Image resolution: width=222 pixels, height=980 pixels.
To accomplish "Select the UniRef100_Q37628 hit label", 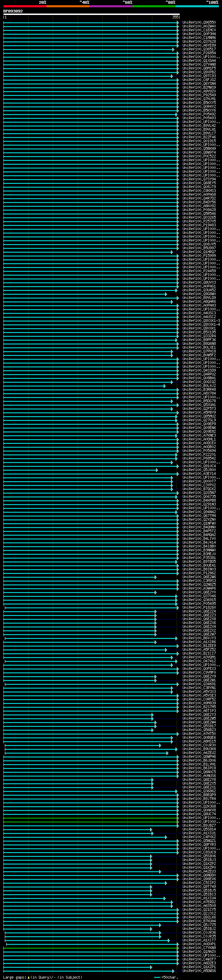I will [199, 41].
